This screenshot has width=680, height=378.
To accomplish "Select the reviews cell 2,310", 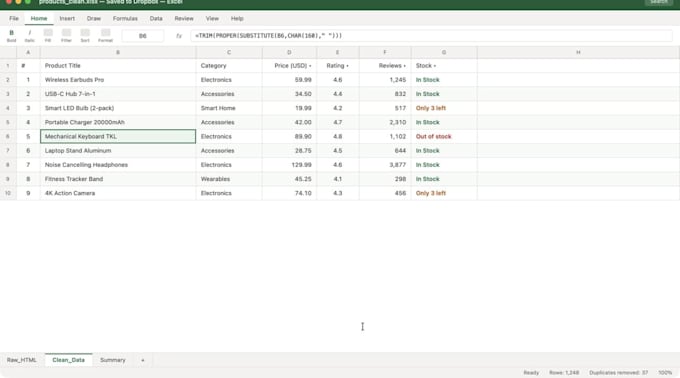I will click(385, 122).
